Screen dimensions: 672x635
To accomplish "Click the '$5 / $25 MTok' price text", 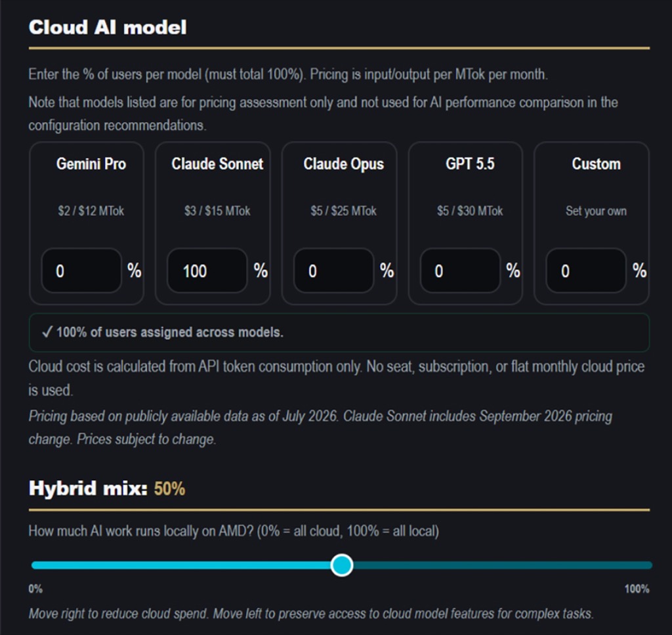I will [344, 211].
